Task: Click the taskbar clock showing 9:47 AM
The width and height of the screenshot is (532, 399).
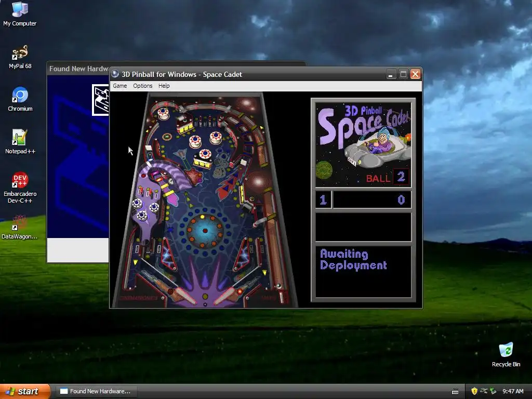Action: coord(513,391)
